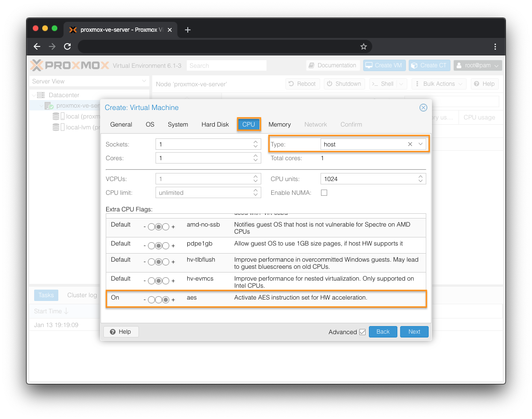Sort by Start Time column header
Screen dimensions: 532x419
51,311
